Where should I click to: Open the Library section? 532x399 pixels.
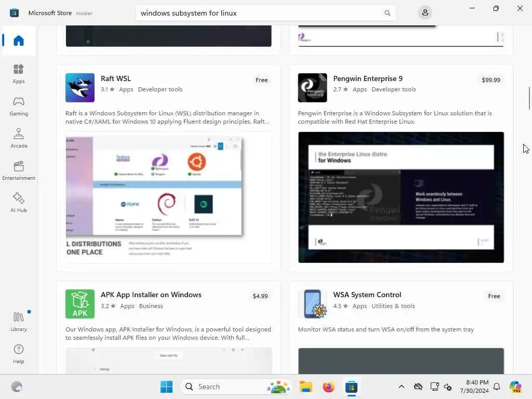[x=19, y=322]
